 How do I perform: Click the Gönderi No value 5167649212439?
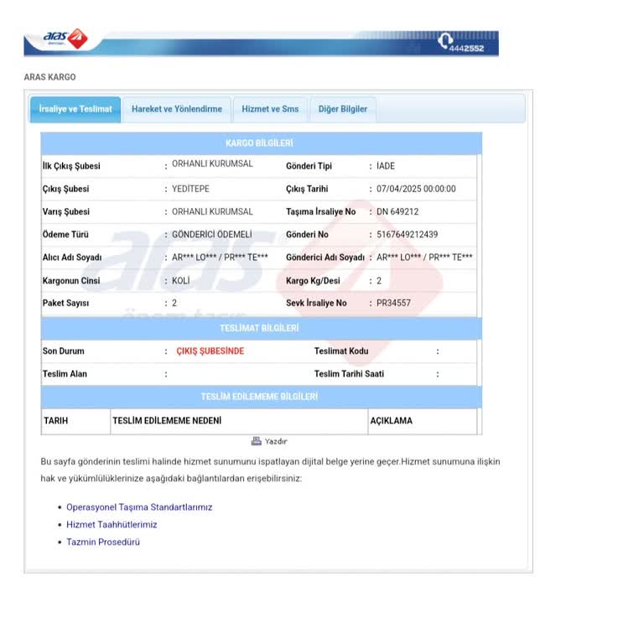(407, 235)
